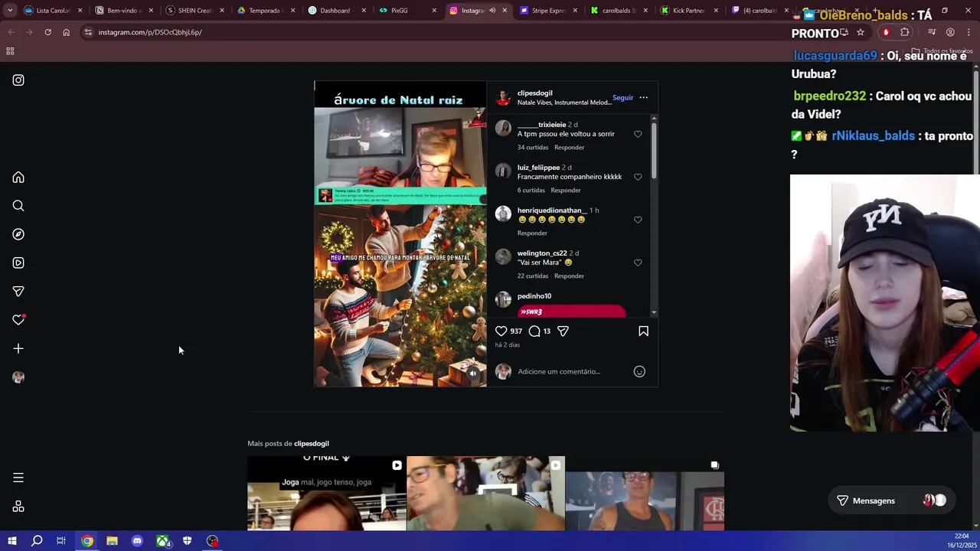Open Instagram search magnifier icon
The height and width of the screenshot is (551, 980).
coord(18,206)
